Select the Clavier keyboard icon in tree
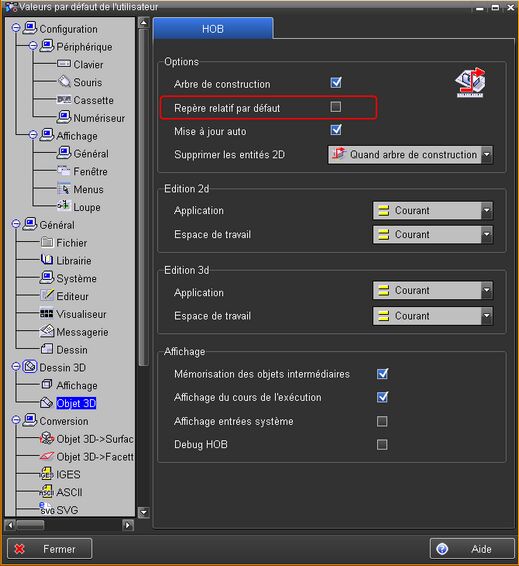 [64, 64]
